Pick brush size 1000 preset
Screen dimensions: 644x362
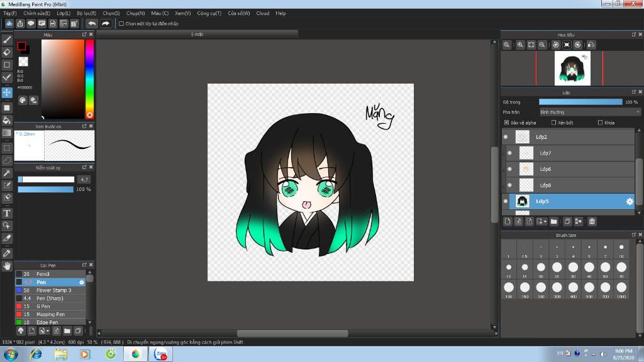click(x=621, y=289)
